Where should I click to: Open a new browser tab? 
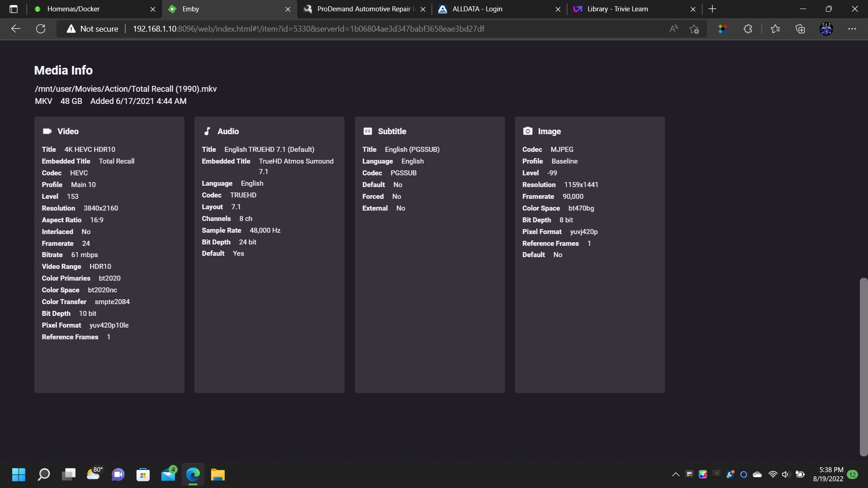click(712, 9)
